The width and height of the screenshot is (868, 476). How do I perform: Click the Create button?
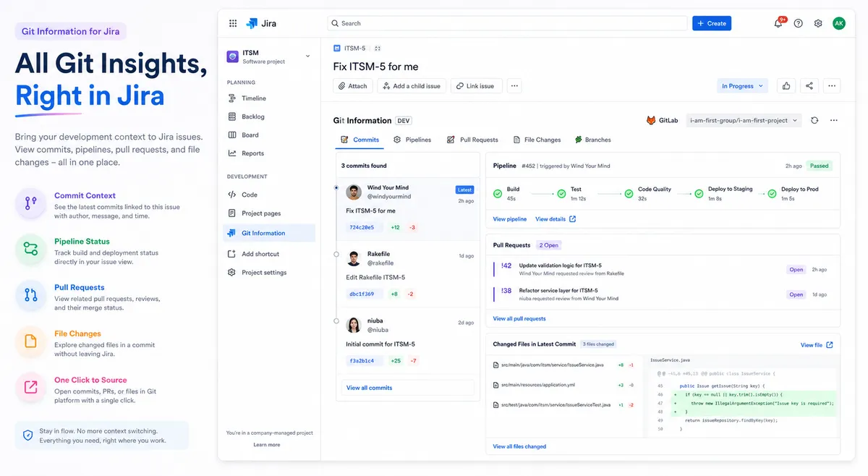coord(712,23)
